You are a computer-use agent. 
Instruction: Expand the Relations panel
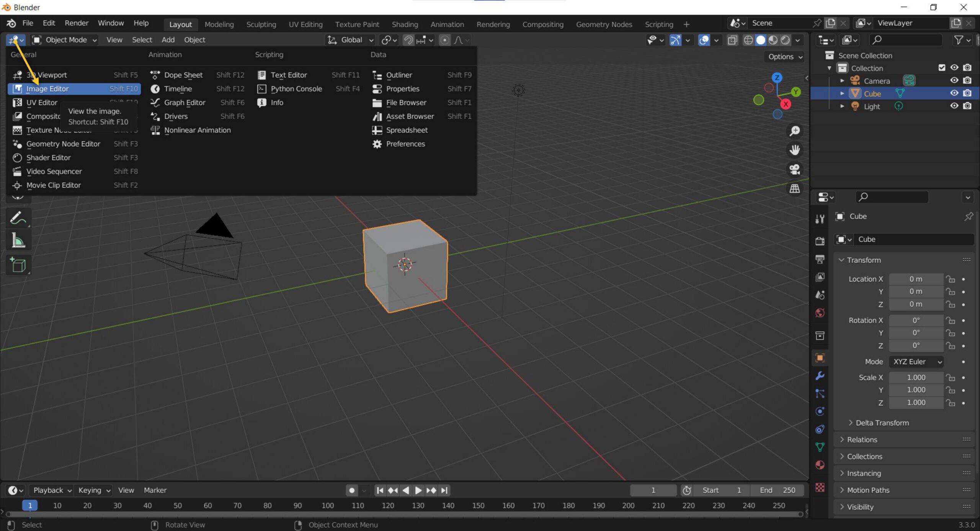point(862,440)
